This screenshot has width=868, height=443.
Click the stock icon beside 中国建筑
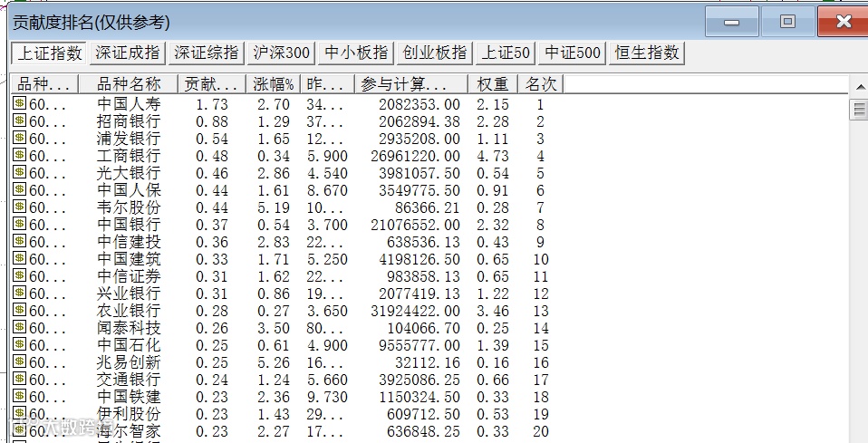pyautogui.click(x=19, y=257)
